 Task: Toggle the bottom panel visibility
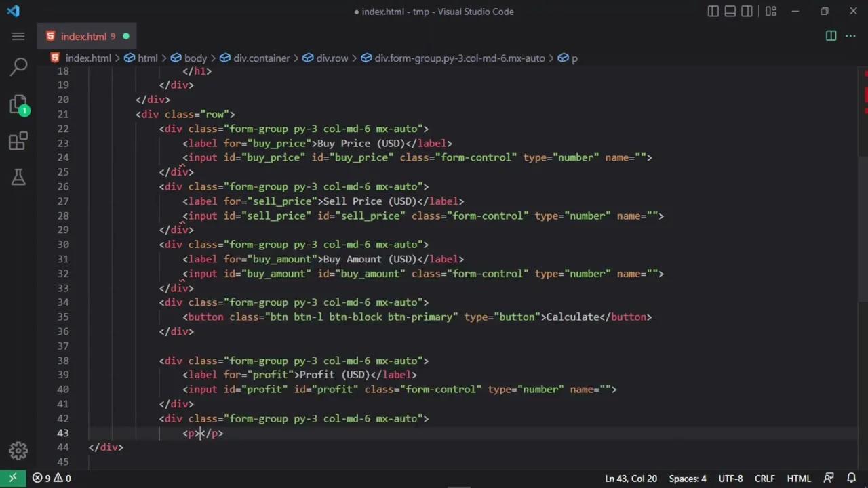730,12
